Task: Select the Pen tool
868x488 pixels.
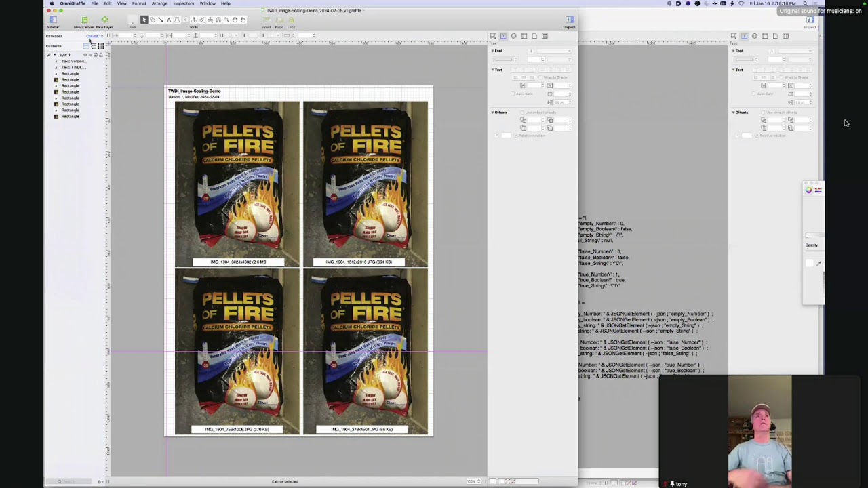Action: click(177, 20)
